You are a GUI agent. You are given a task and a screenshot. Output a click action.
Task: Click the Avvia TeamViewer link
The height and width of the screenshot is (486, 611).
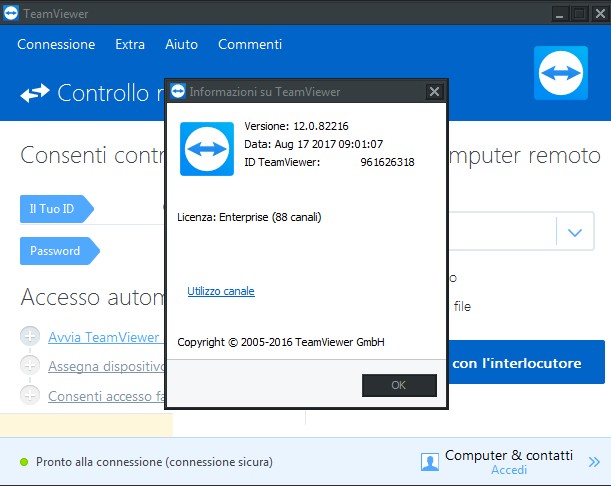(x=104, y=337)
